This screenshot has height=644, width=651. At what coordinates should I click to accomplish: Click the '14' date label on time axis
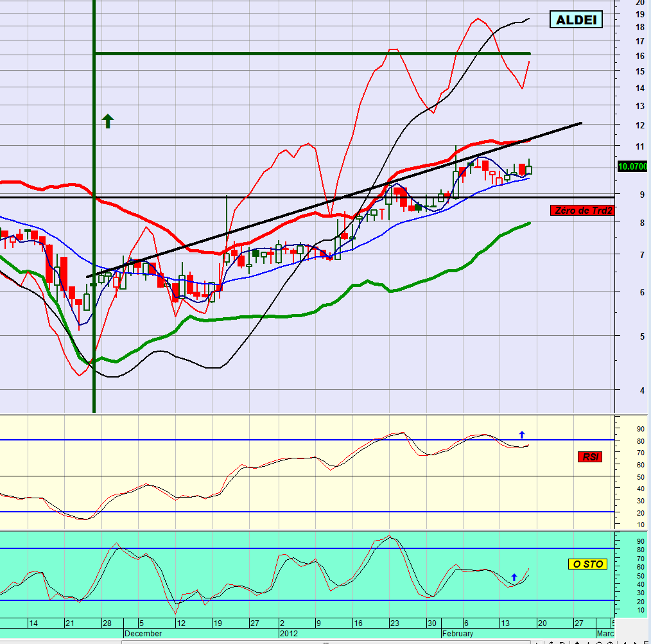pos(33,623)
